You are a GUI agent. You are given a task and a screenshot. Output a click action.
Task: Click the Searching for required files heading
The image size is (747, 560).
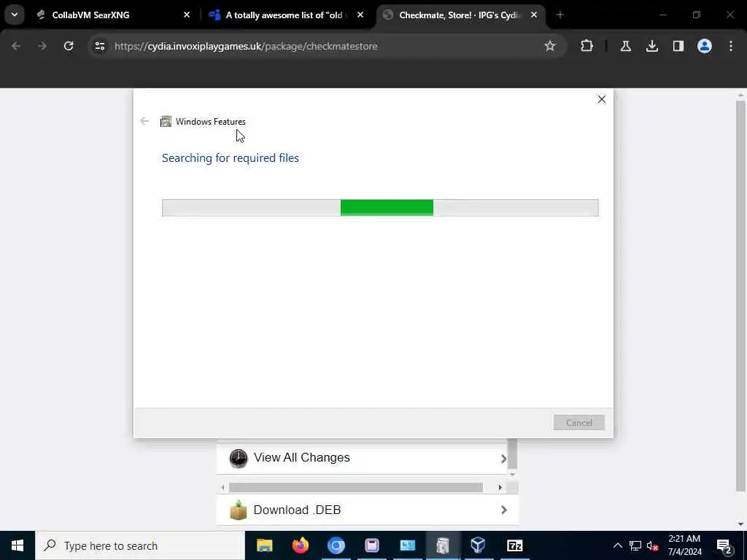pyautogui.click(x=230, y=158)
